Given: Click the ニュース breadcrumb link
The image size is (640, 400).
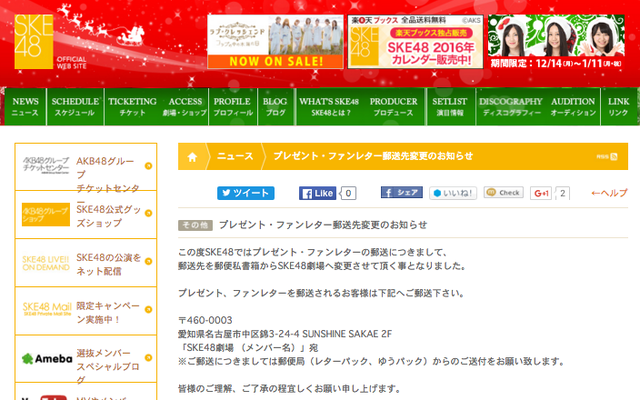Looking at the screenshot, I should click(235, 156).
